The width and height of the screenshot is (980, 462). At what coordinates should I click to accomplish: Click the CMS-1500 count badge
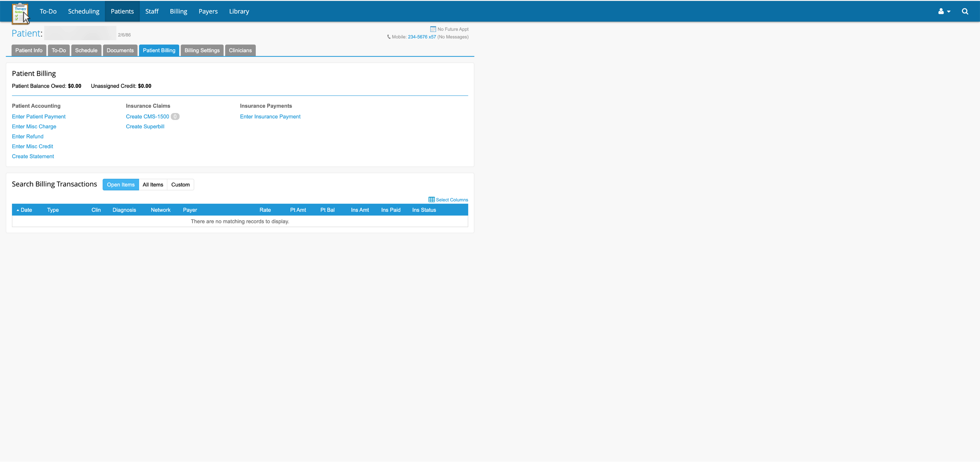pyautogui.click(x=175, y=117)
